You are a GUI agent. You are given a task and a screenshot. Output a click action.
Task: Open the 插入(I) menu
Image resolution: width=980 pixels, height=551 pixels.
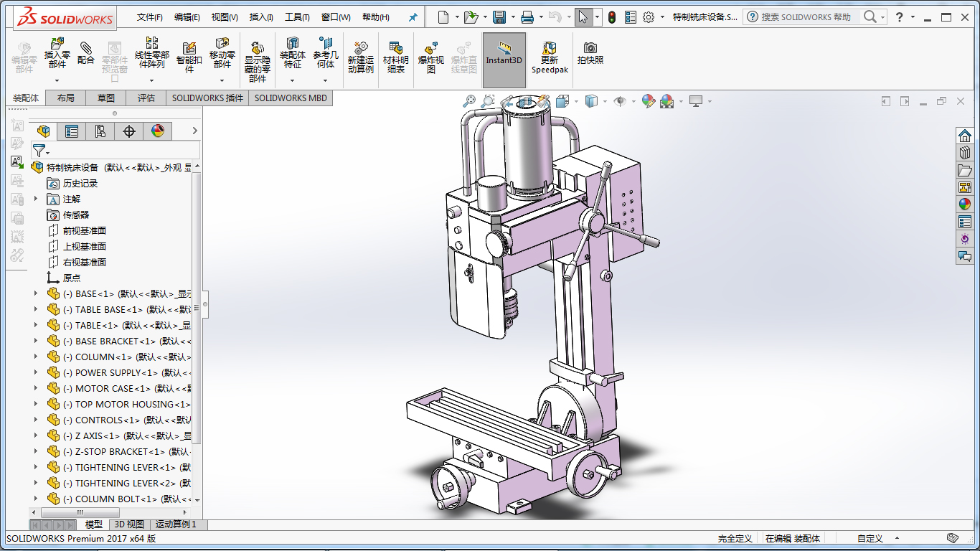click(261, 17)
